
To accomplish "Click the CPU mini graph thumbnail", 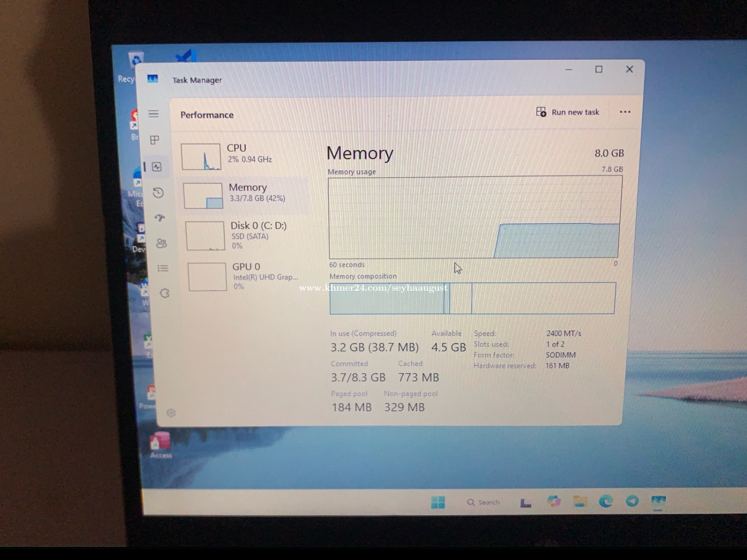I will coord(201,157).
